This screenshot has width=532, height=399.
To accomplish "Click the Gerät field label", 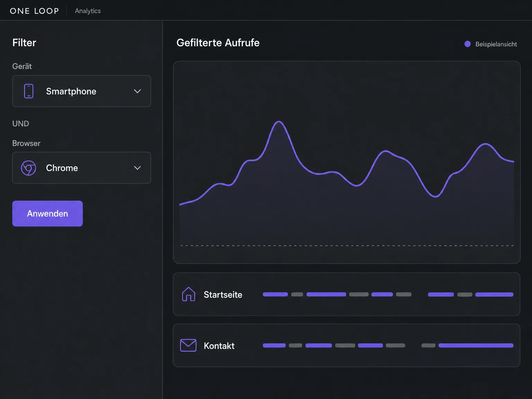I will [x=22, y=66].
